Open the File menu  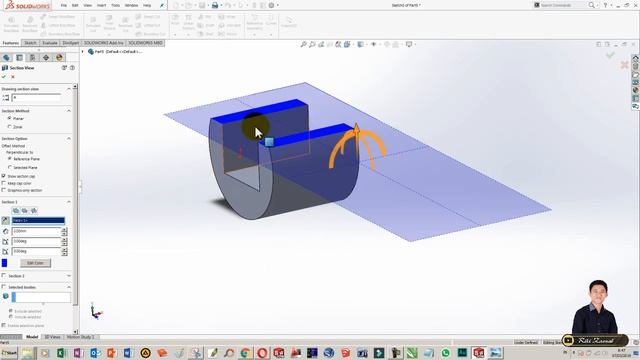point(64,5)
